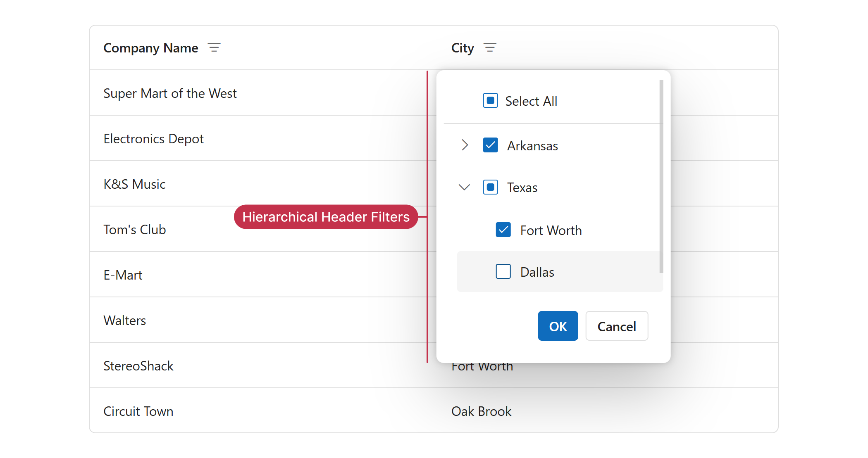Image resolution: width=868 pixels, height=458 pixels.
Task: Select the Electronics Depot row
Action: tap(153, 138)
